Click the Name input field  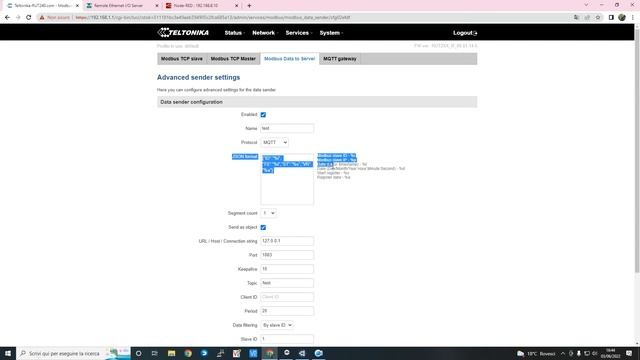point(287,129)
